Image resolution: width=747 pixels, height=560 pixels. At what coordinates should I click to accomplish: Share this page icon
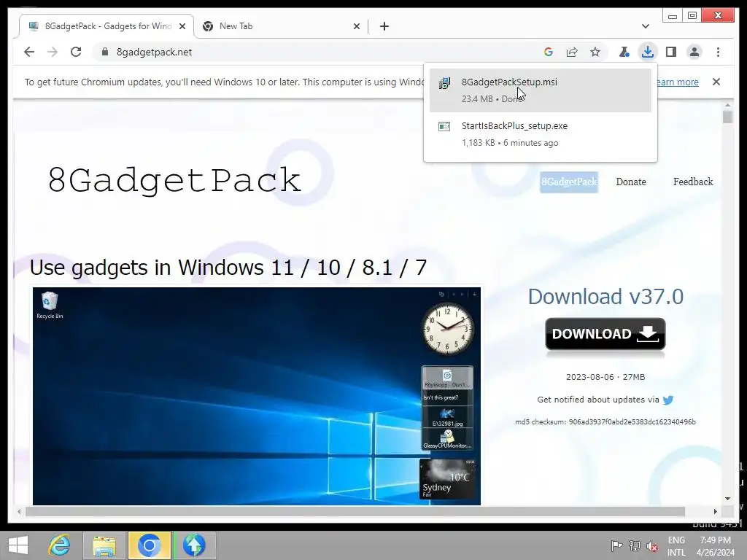(572, 52)
